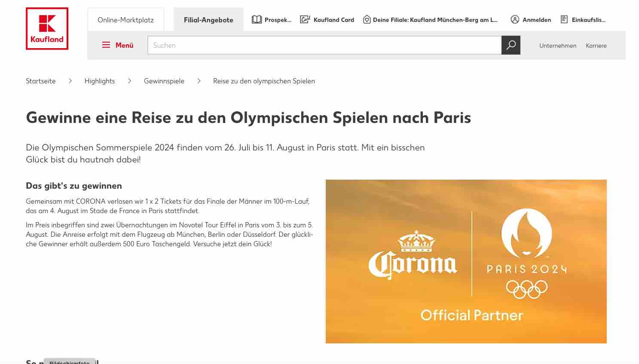Click breadcrumb chevron after Startseite

pos(70,81)
